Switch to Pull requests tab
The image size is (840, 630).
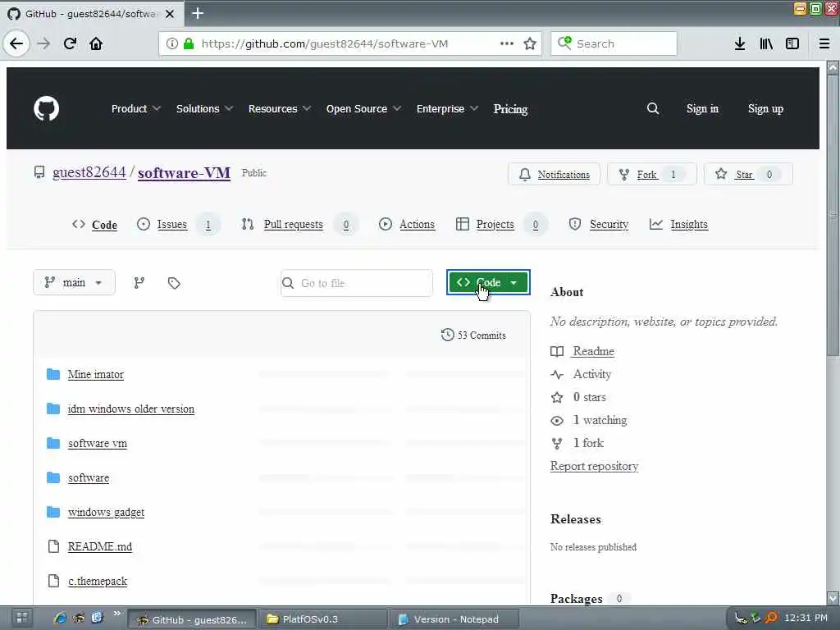pyautogui.click(x=299, y=225)
